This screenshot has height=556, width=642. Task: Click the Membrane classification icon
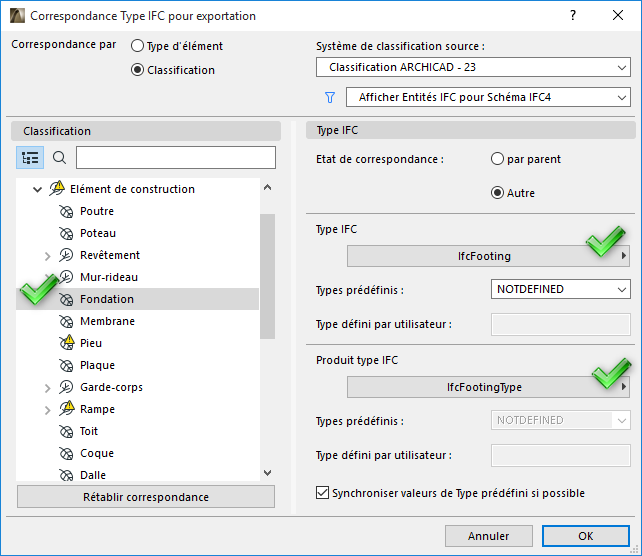[x=67, y=321]
